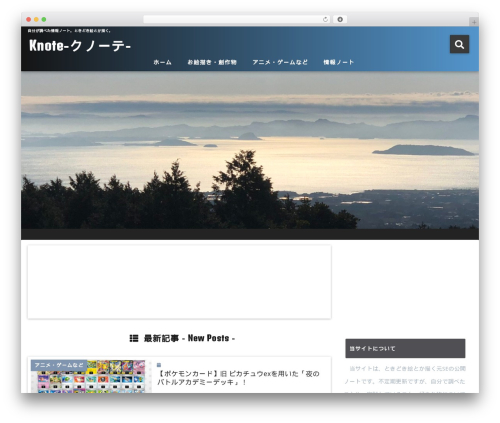
Task: Click the round download icon beside the address bar
Action: [x=340, y=19]
